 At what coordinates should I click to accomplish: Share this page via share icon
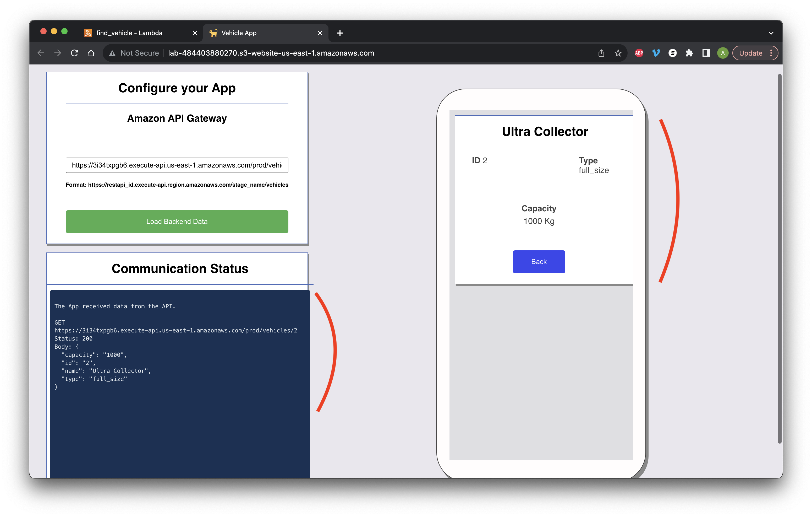[601, 53]
